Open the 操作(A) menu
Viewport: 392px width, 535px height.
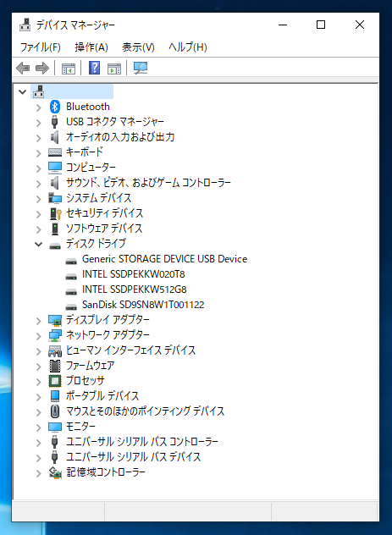(91, 47)
